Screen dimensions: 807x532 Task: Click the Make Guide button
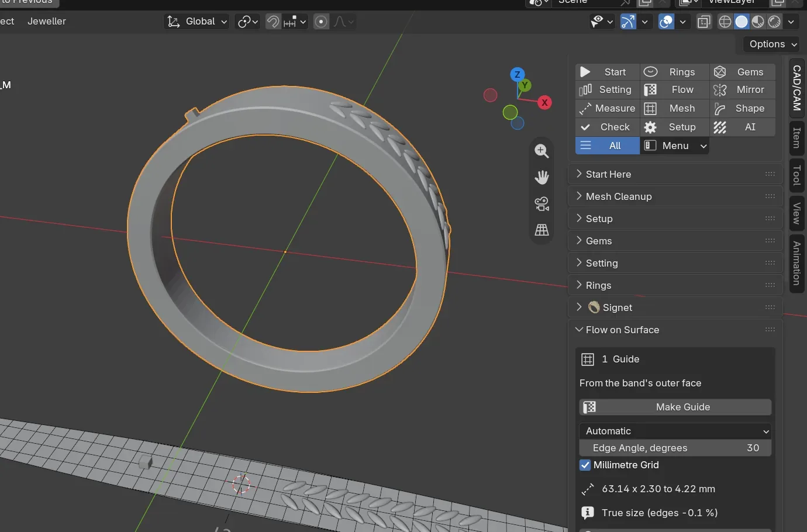pos(675,407)
